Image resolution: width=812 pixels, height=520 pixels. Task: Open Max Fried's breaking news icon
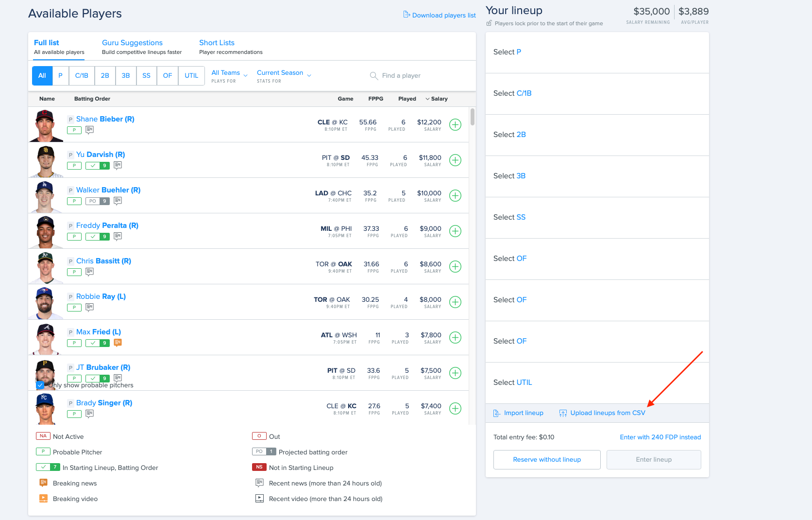click(118, 343)
